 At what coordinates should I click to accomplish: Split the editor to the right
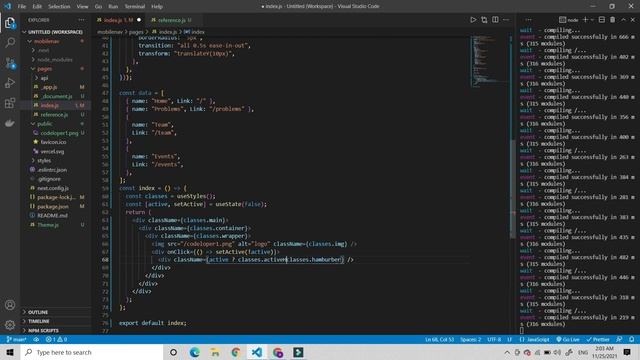(495, 20)
